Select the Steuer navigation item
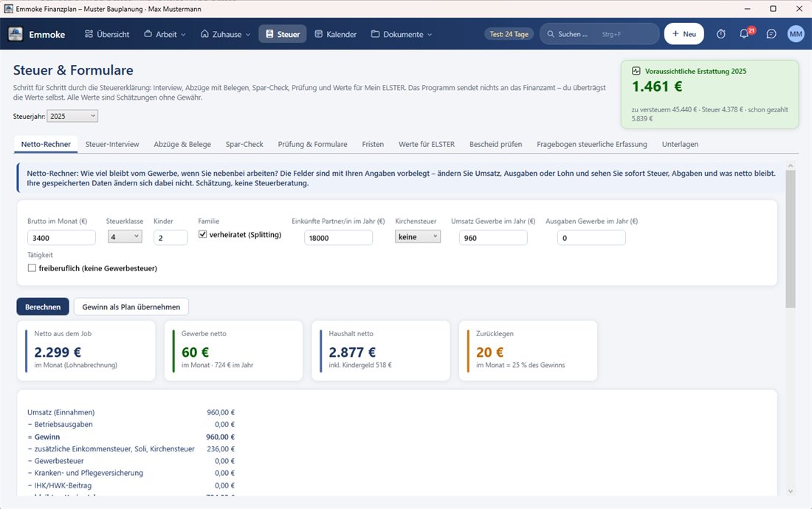Viewport: 812px width, 509px height. click(283, 34)
